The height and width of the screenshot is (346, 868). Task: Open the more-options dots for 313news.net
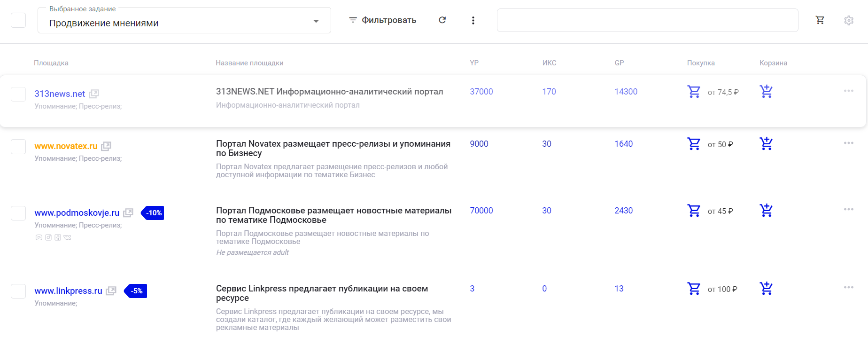pyautogui.click(x=848, y=91)
